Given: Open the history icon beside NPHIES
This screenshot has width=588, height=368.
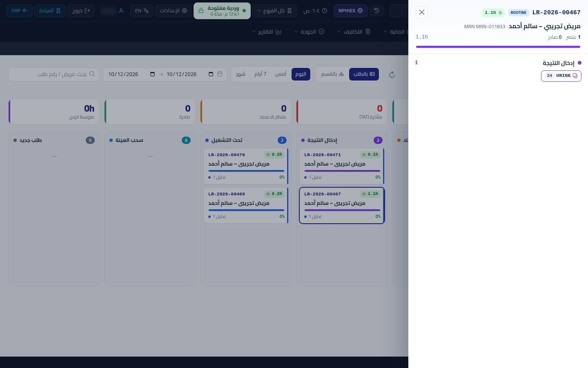Looking at the screenshot, I should (376, 11).
